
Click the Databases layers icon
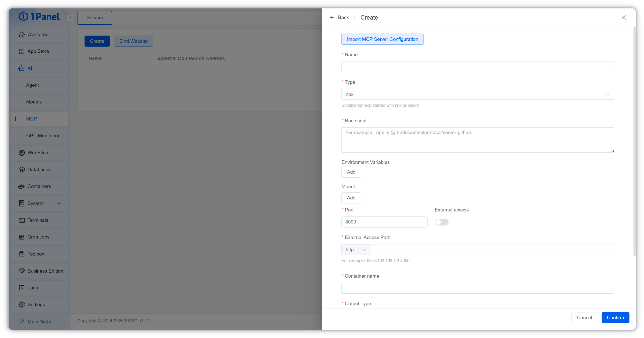pyautogui.click(x=22, y=169)
